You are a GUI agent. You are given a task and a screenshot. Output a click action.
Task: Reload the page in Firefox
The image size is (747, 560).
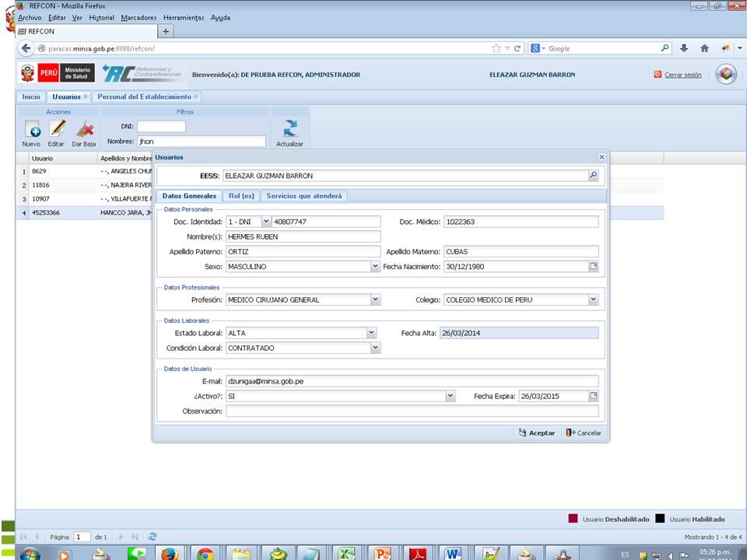click(517, 48)
